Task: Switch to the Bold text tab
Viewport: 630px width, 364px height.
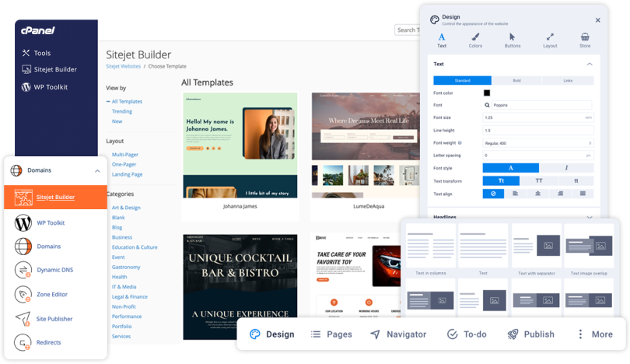Action: pyautogui.click(x=516, y=80)
